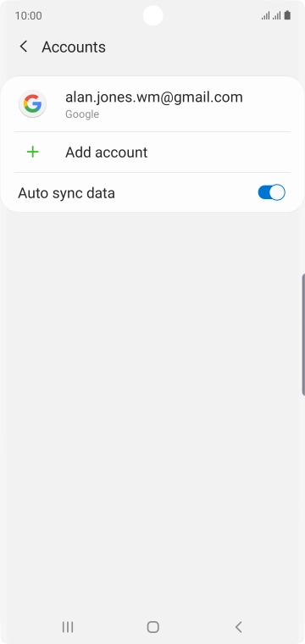
Task: Click the divider line above Add account
Action: 152,132
